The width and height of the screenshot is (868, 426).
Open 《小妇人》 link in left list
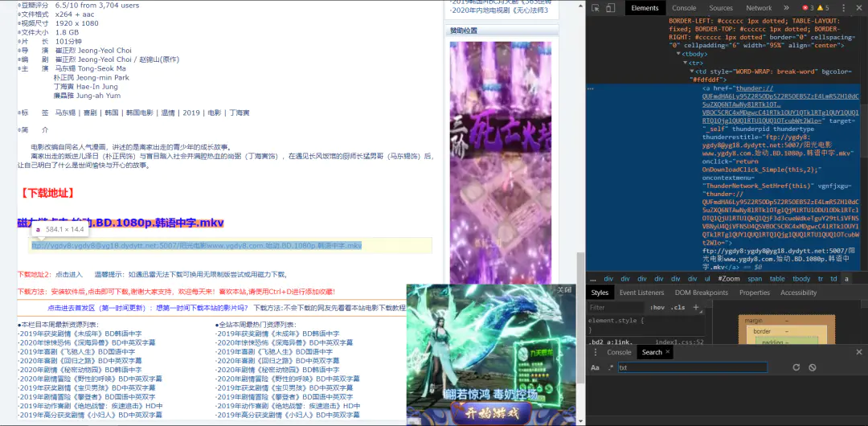point(90,415)
